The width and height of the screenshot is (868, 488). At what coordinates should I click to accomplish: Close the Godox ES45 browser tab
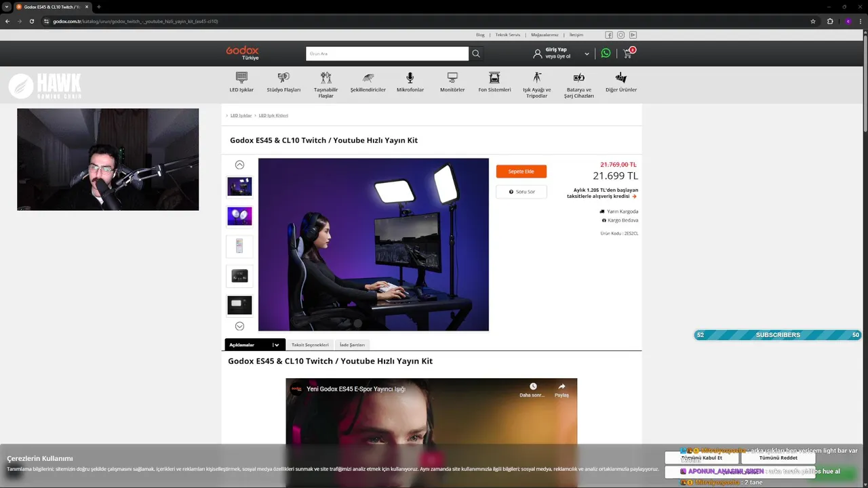(87, 7)
